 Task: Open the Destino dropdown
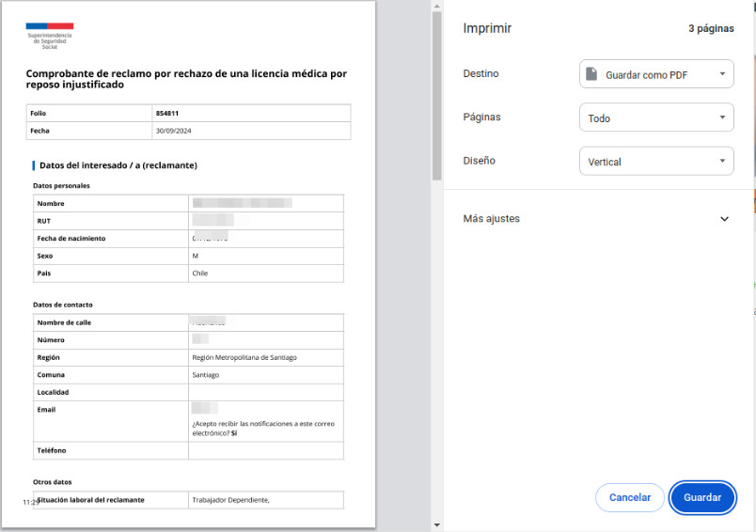pyautogui.click(x=656, y=74)
